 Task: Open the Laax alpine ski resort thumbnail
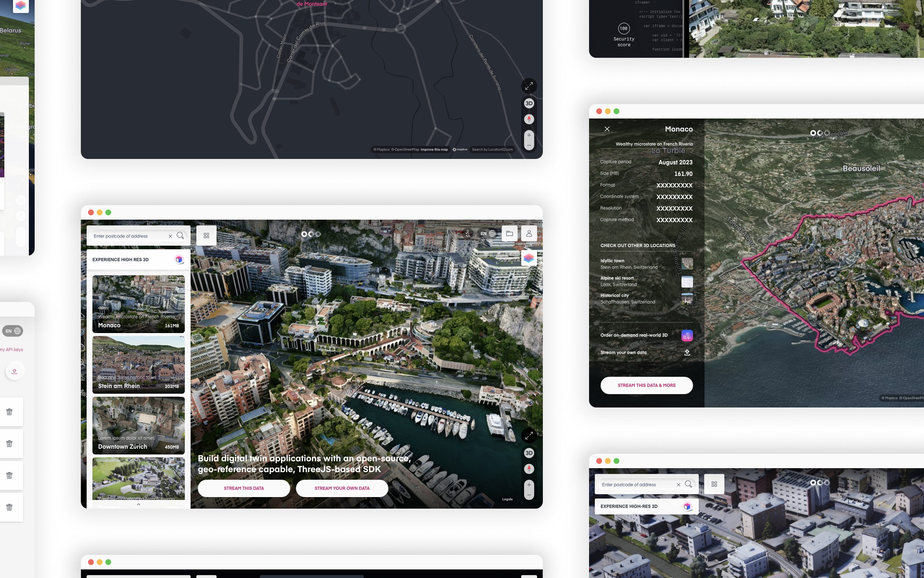[x=687, y=282]
